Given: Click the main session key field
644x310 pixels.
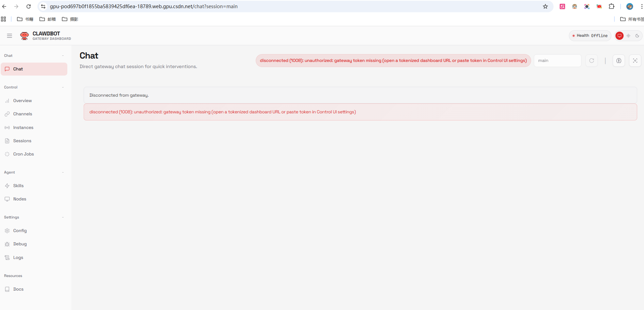Looking at the screenshot, I should tap(557, 61).
